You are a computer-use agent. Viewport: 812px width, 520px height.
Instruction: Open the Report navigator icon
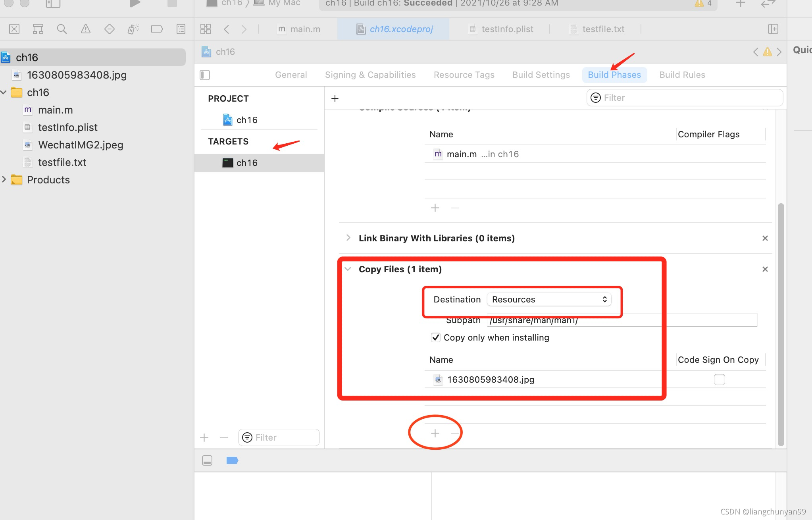pos(181,29)
